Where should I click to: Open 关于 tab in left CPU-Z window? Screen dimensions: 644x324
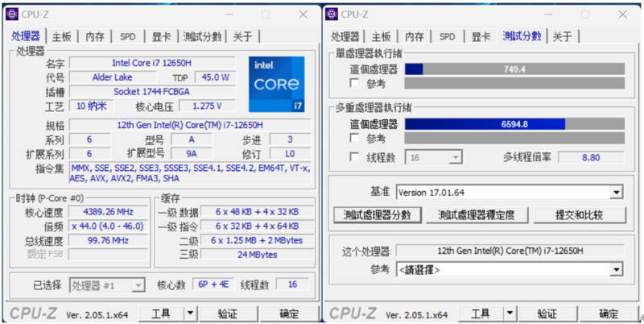[243, 36]
